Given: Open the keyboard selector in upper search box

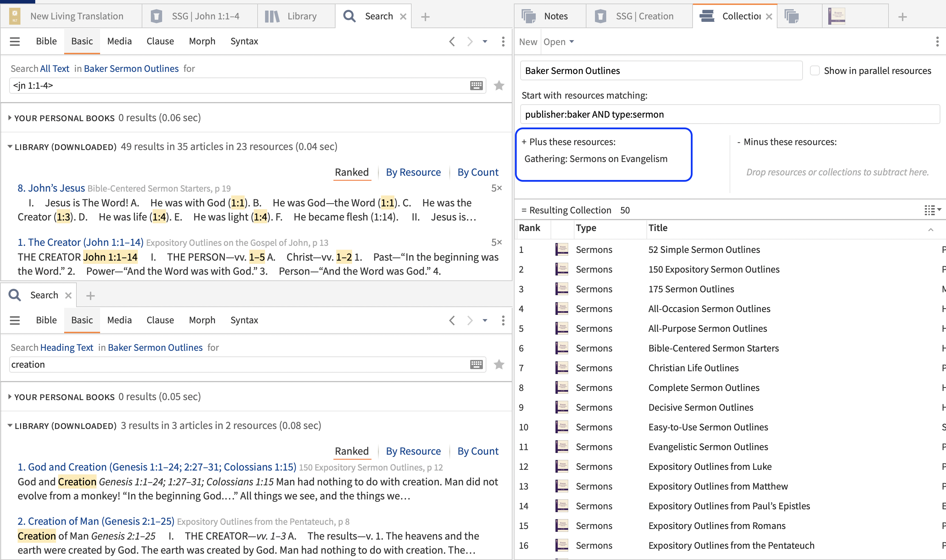Looking at the screenshot, I should [x=476, y=86].
